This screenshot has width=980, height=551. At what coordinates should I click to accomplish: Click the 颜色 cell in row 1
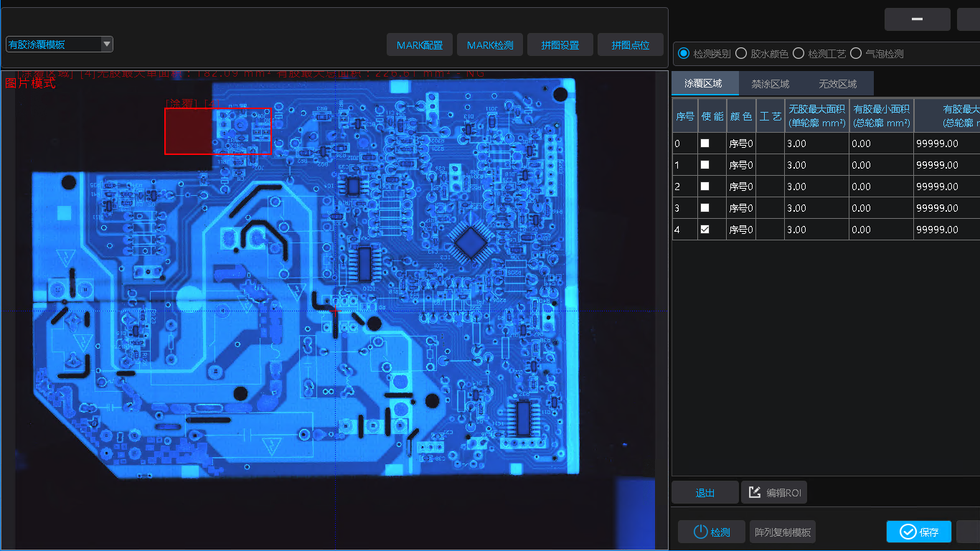[x=741, y=165]
